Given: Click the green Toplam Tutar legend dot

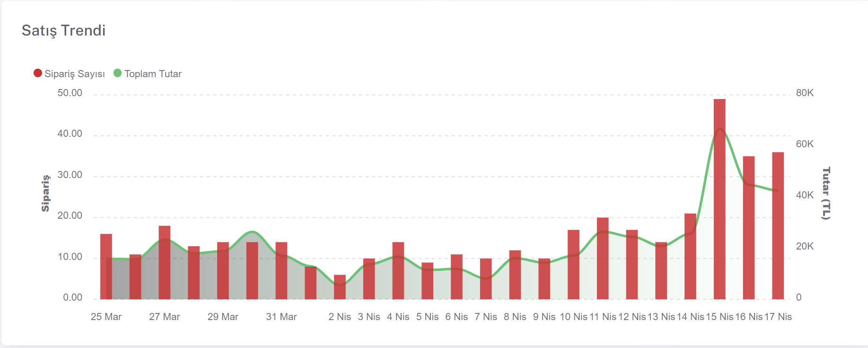Looking at the screenshot, I should pyautogui.click(x=118, y=73).
